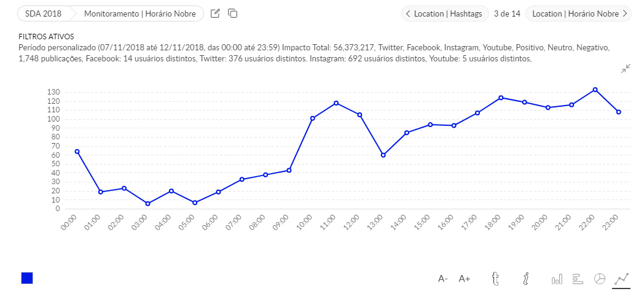Decrease font size with A- button

(442, 279)
